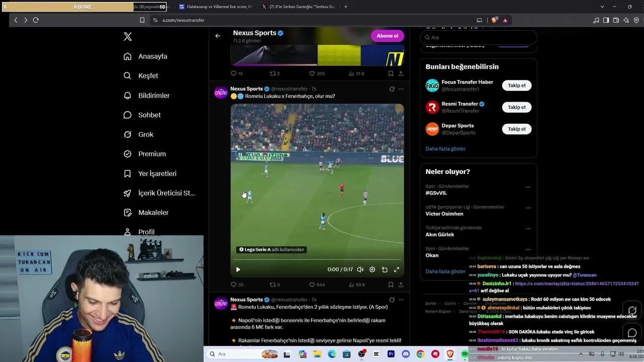Screen dimensions: 644x362
Task: Mute the video with the speaker icon
Action: click(x=360, y=269)
